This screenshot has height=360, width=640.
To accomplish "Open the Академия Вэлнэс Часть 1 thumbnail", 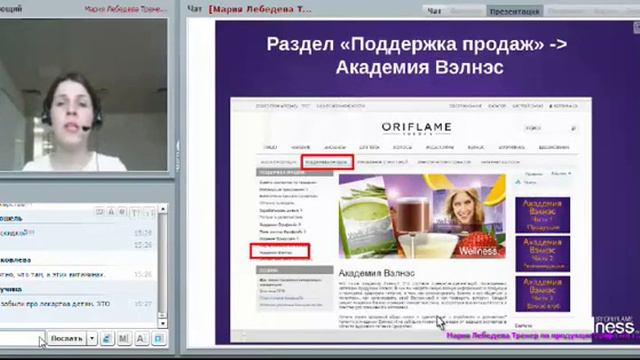I will (x=542, y=215).
